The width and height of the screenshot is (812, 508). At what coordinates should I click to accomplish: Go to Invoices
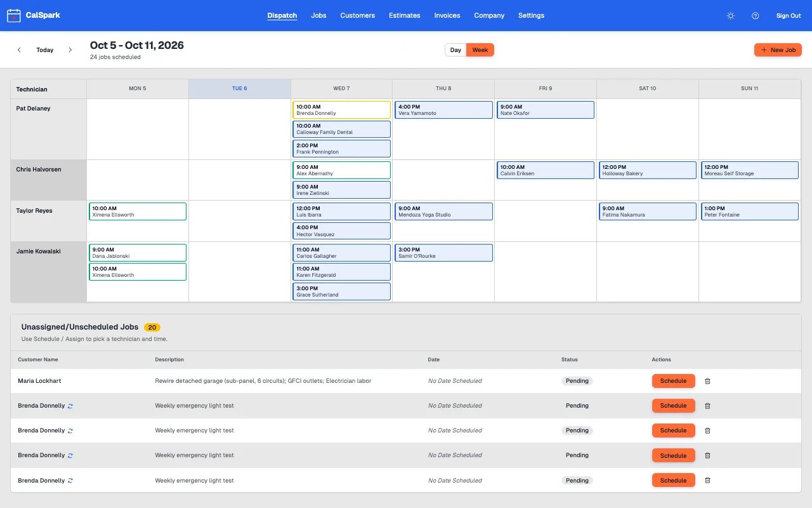pyautogui.click(x=447, y=15)
